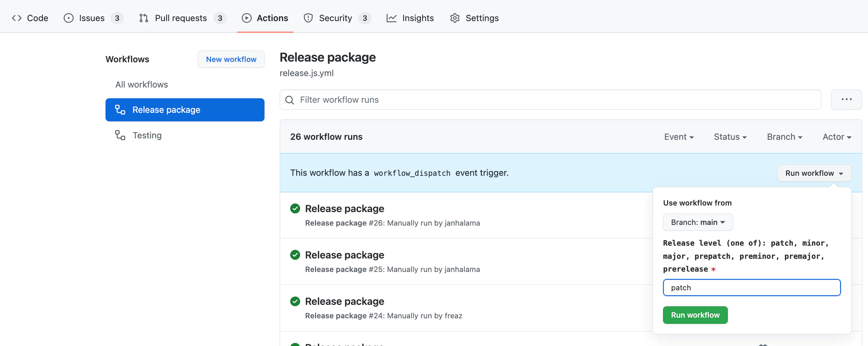Click the '26 workflow runs' text
The width and height of the screenshot is (868, 346).
coord(326,137)
